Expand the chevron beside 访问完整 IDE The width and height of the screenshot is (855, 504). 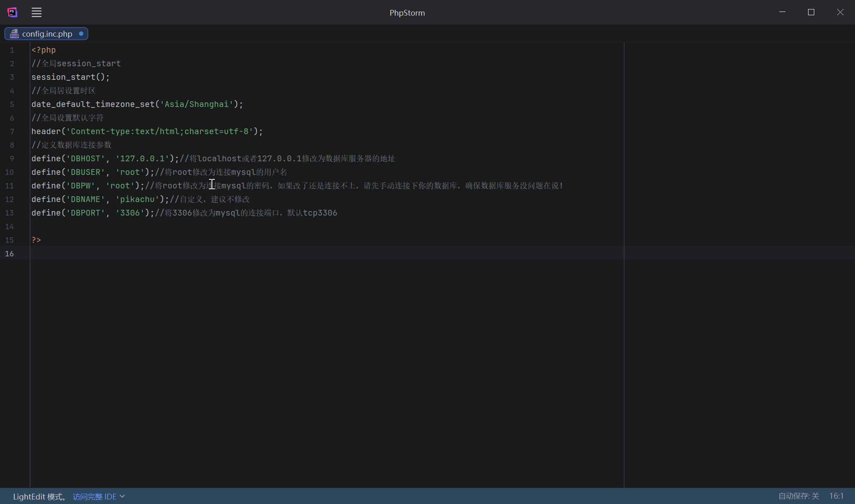click(122, 497)
